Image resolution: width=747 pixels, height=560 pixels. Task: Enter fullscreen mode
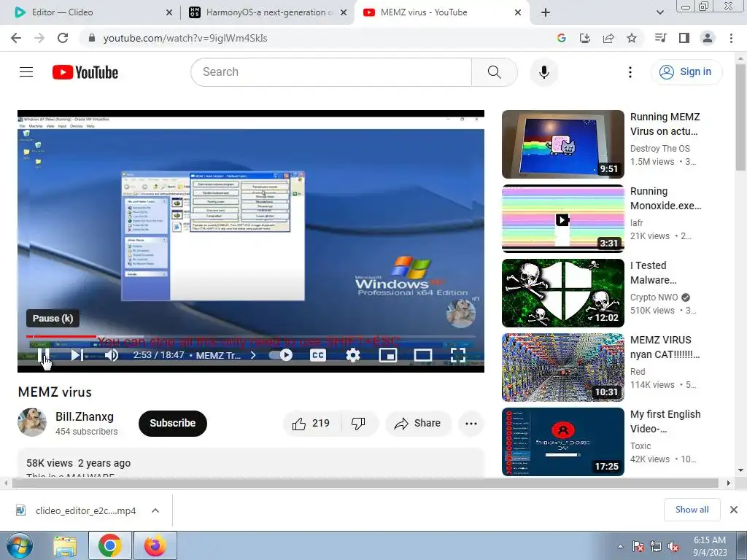coord(458,355)
